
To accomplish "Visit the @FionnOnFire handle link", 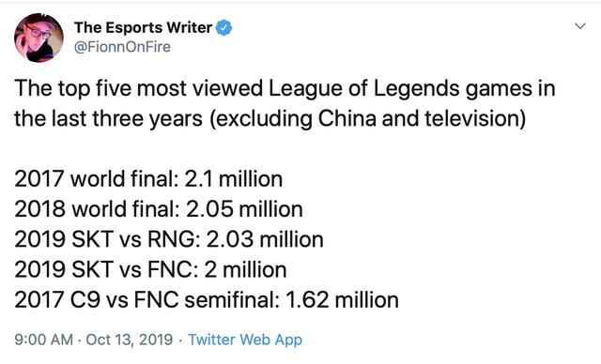I will (122, 47).
